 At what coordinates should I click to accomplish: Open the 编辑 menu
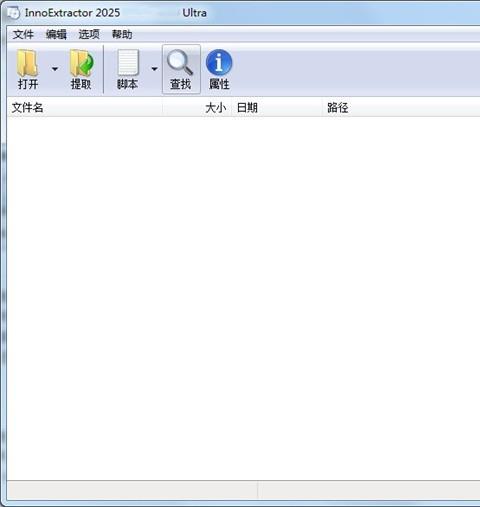[x=56, y=34]
